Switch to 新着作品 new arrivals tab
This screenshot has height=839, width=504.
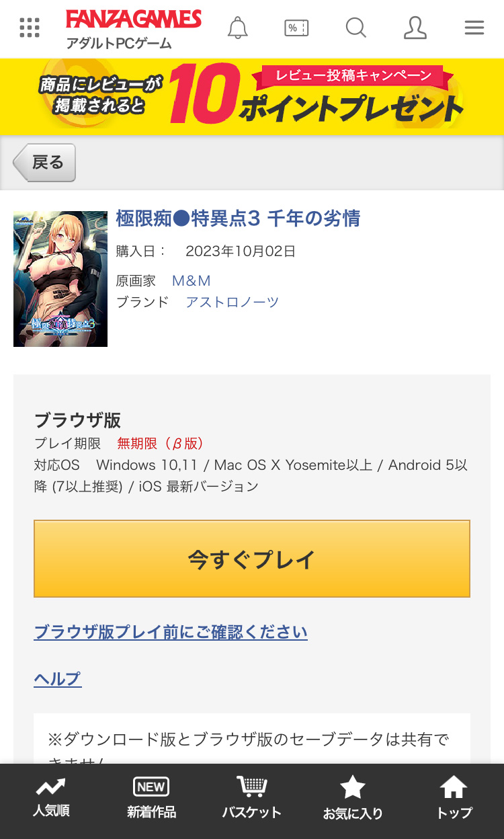tap(151, 799)
